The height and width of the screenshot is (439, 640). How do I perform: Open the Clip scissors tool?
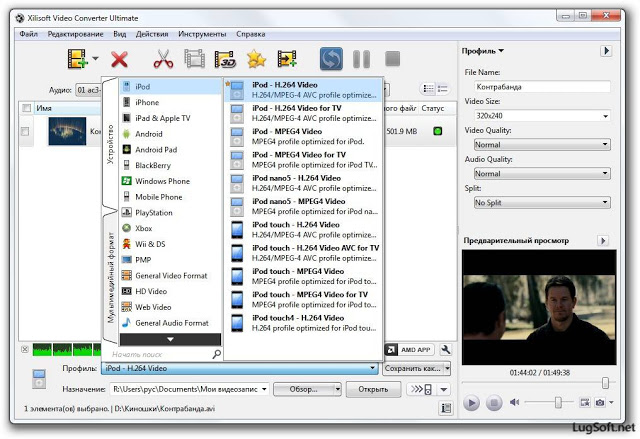163,59
